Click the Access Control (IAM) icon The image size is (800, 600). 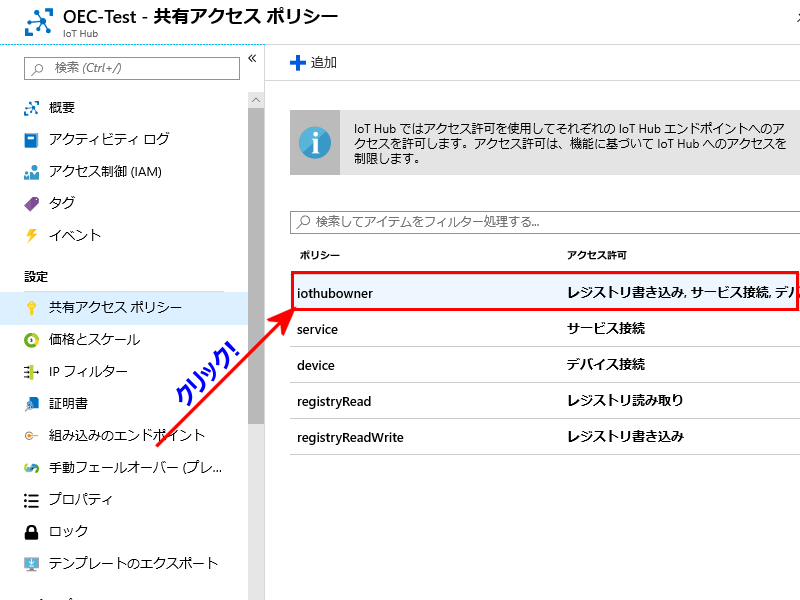(31, 172)
